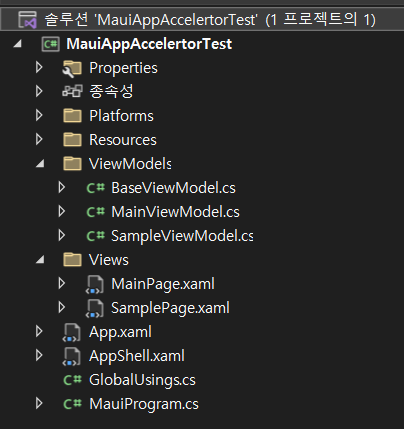404x429 pixels.
Task: Click the XAML file icon of MainPage.xaml
Action: tap(95, 284)
